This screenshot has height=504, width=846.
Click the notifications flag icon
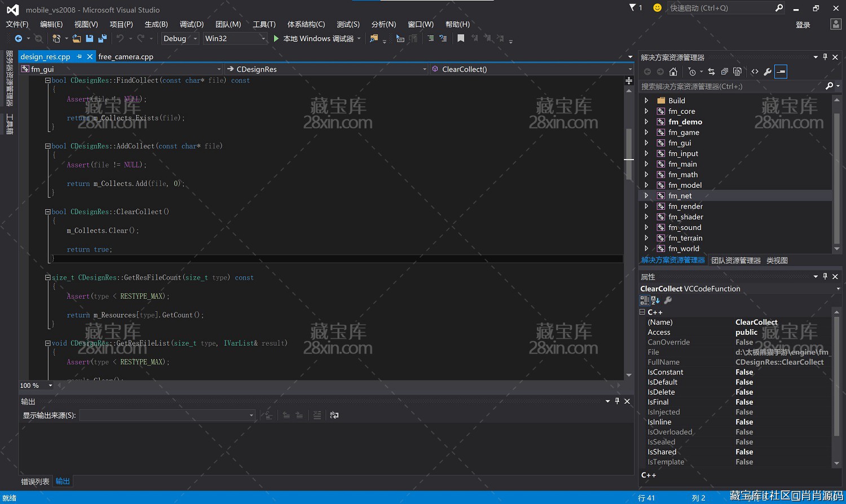[x=632, y=8]
